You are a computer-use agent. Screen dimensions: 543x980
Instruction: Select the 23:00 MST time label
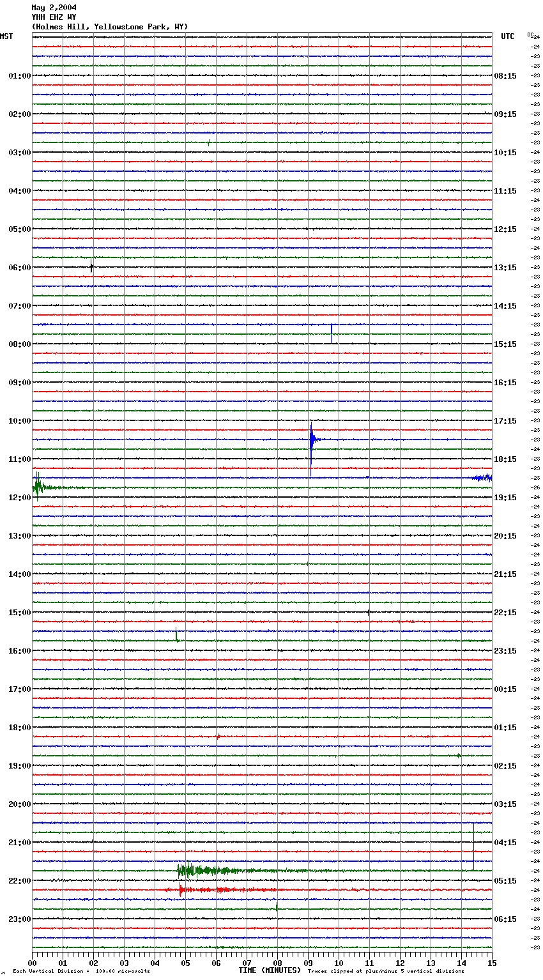point(20,919)
